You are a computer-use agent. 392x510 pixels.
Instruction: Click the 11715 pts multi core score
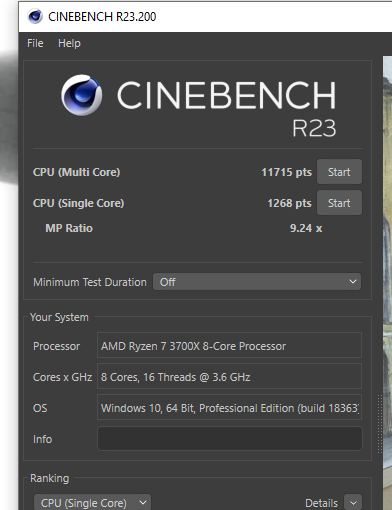pos(286,172)
